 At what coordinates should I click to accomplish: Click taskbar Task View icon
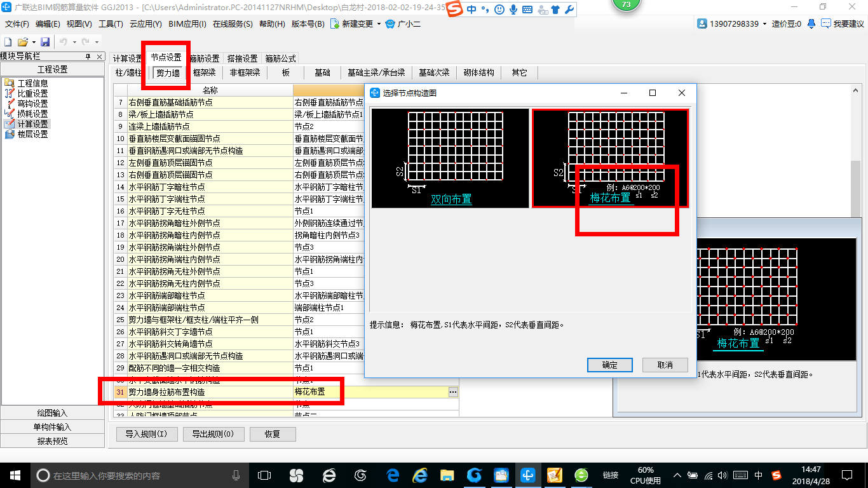pyautogui.click(x=264, y=475)
